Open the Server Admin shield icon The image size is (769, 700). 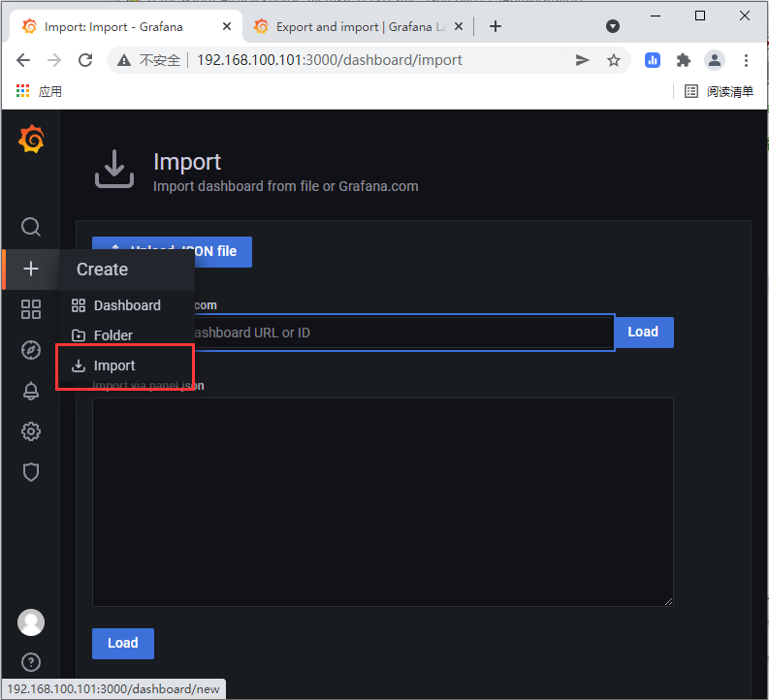coord(31,472)
